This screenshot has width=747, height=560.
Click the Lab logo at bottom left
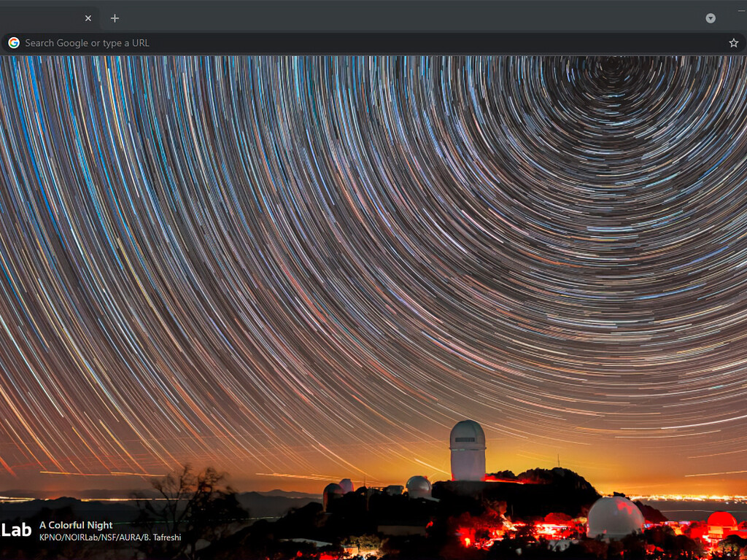[x=16, y=529]
